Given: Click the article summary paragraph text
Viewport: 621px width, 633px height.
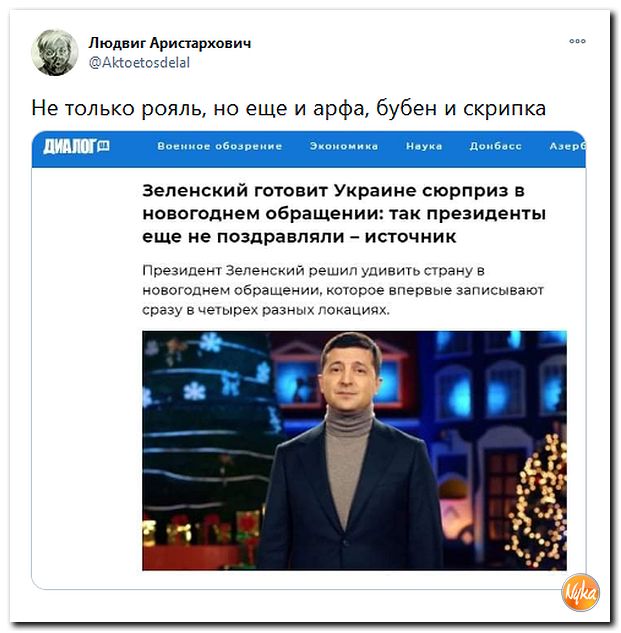Looking at the screenshot, I should click(343, 290).
